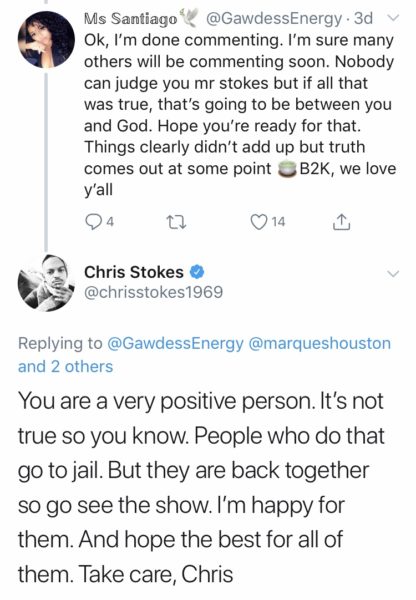Open the @GawdessEnergy handle in tweet header
Viewport: 416px width, 600px height.
[274, 18]
